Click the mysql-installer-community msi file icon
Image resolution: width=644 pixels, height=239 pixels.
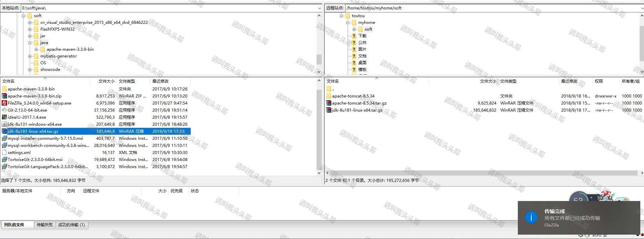[x=4, y=138]
